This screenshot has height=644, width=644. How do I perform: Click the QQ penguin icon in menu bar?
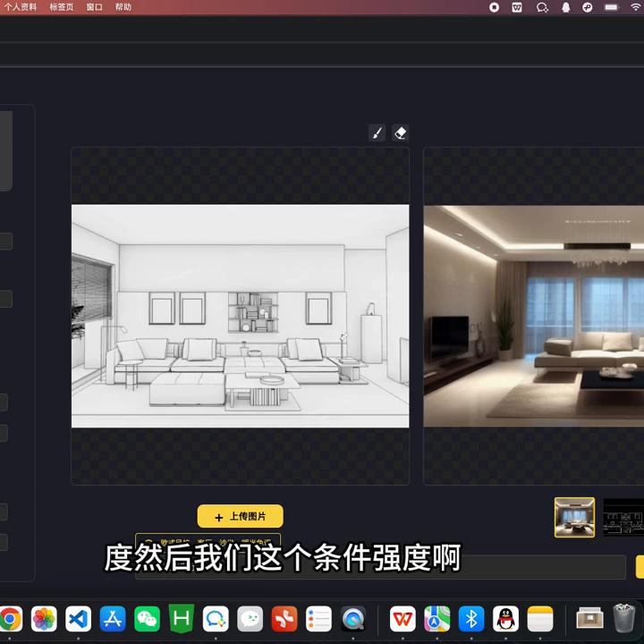[566, 7]
